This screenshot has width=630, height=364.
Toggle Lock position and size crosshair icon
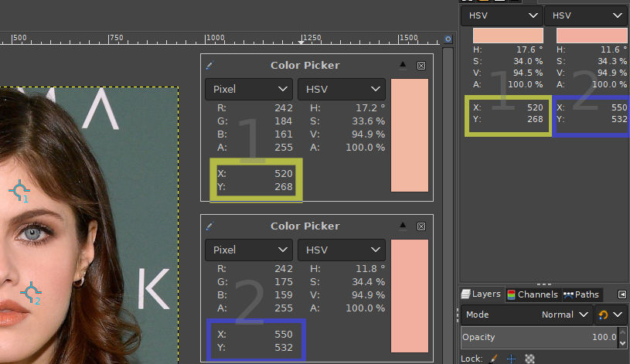511,359
